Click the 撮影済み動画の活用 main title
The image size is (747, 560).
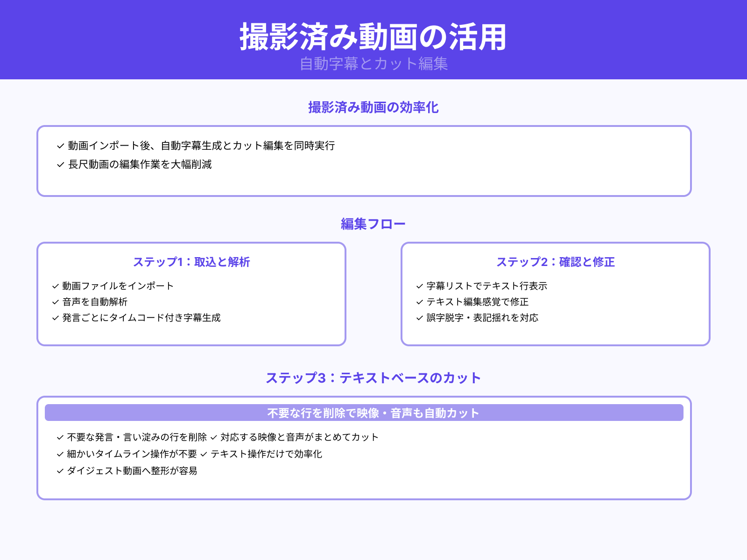[x=373, y=35]
